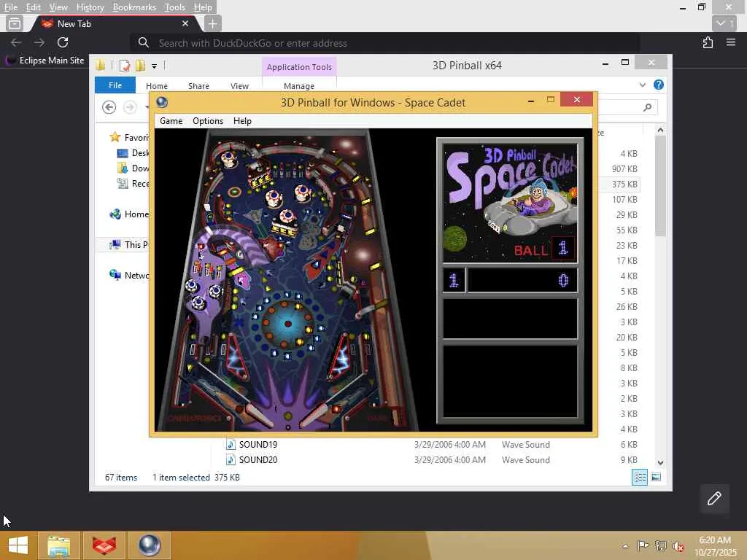Viewport: 747px width, 560px height.
Task: Open the Options menu in Pinball
Action: click(208, 121)
